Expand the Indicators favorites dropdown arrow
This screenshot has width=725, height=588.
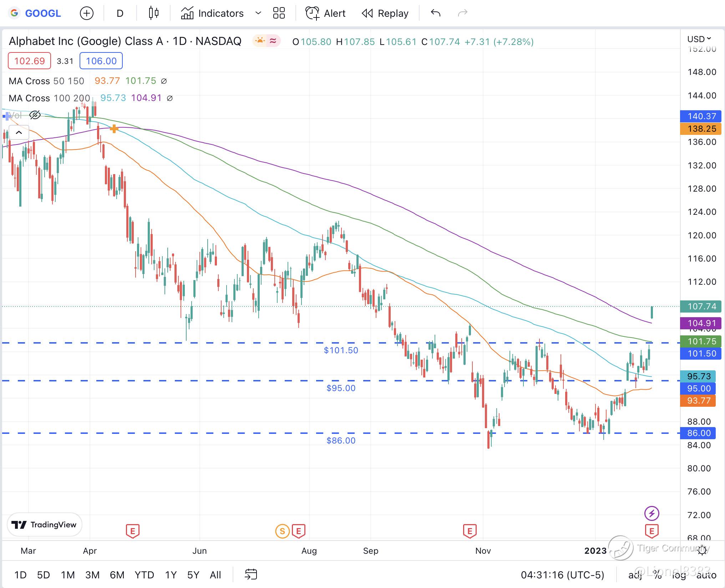258,13
